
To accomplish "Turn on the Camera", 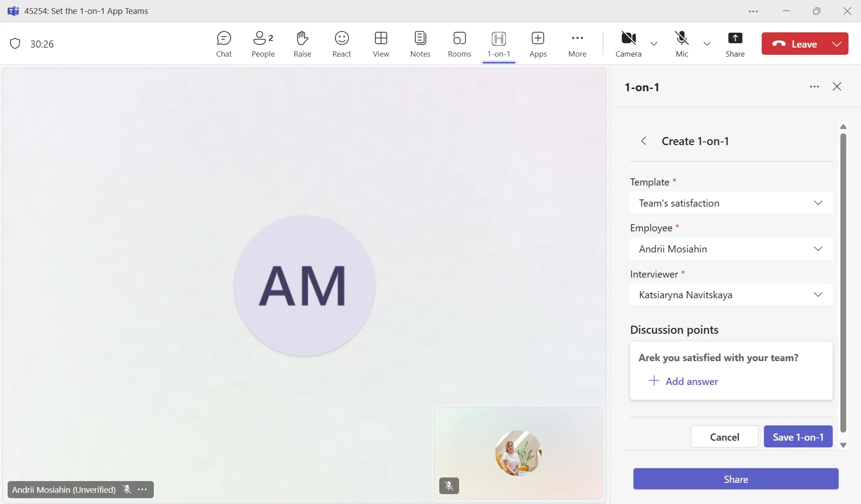I will 628,44.
